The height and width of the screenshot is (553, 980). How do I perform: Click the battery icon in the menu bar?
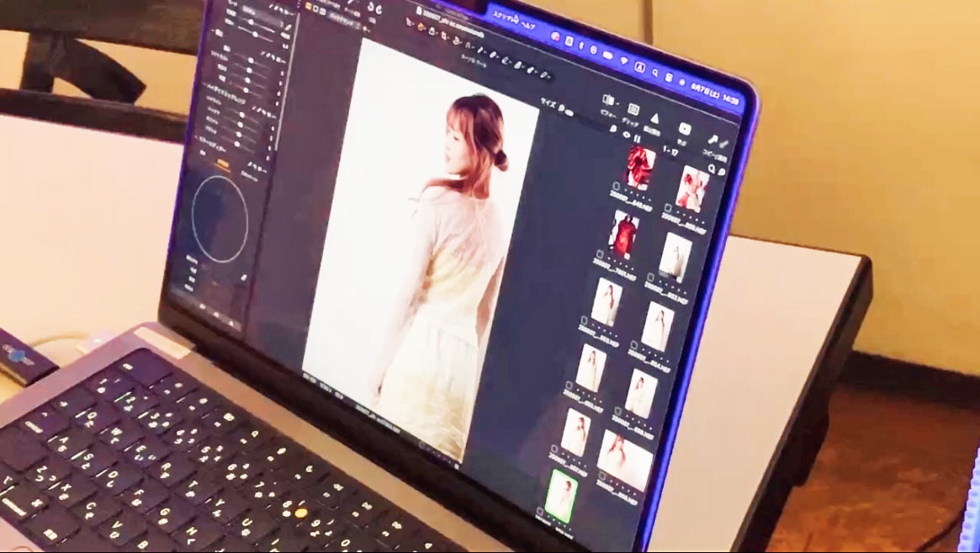(607, 55)
